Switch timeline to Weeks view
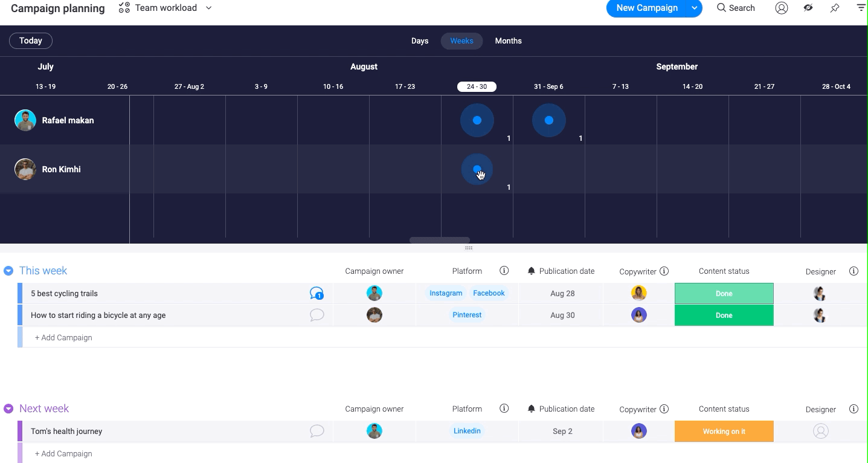Viewport: 868px width, 463px height. pyautogui.click(x=461, y=41)
